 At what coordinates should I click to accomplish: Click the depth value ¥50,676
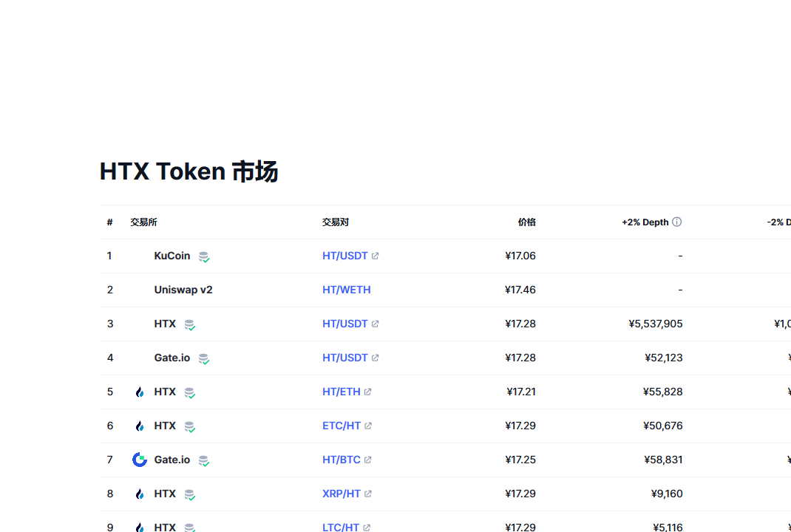663,426
